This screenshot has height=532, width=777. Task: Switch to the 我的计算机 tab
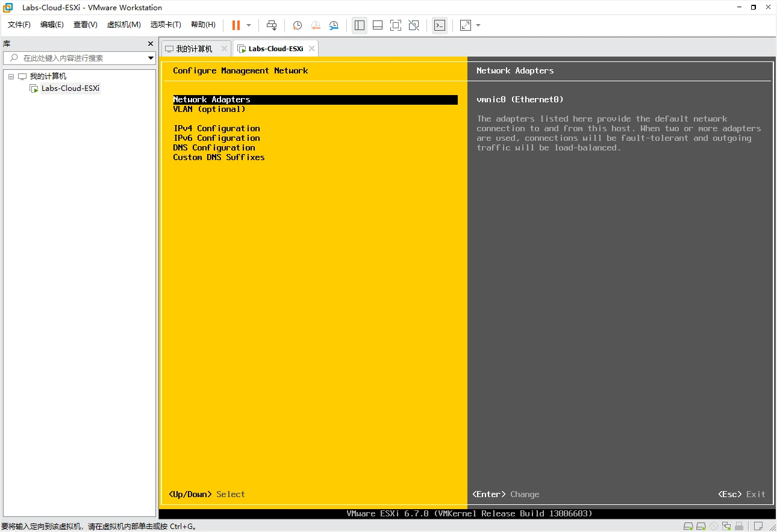coord(194,49)
